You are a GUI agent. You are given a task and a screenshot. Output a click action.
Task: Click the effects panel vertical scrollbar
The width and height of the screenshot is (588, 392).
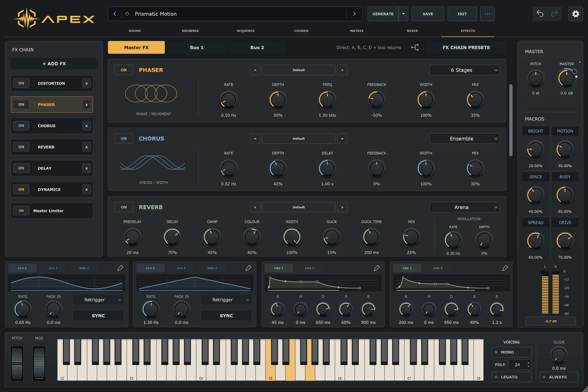(511, 120)
